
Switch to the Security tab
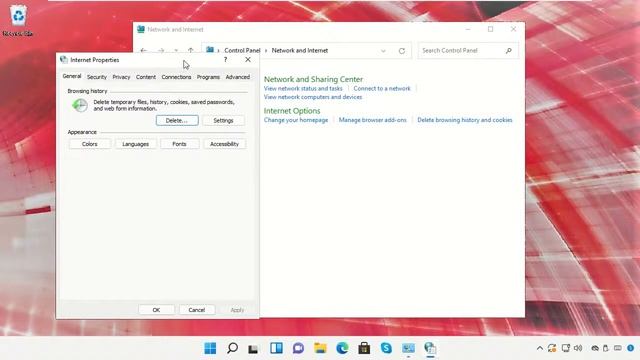pyautogui.click(x=97, y=77)
